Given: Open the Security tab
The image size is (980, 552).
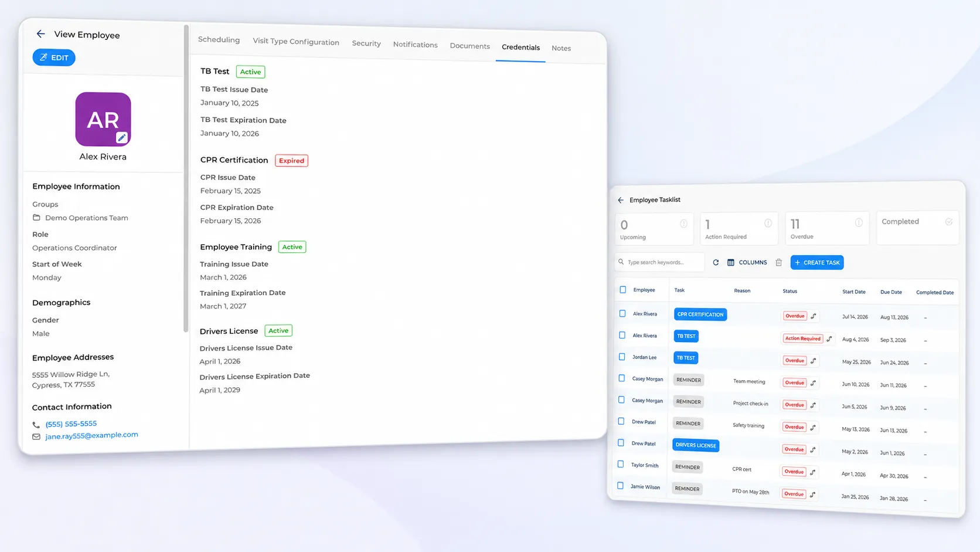Looking at the screenshot, I should [x=366, y=43].
